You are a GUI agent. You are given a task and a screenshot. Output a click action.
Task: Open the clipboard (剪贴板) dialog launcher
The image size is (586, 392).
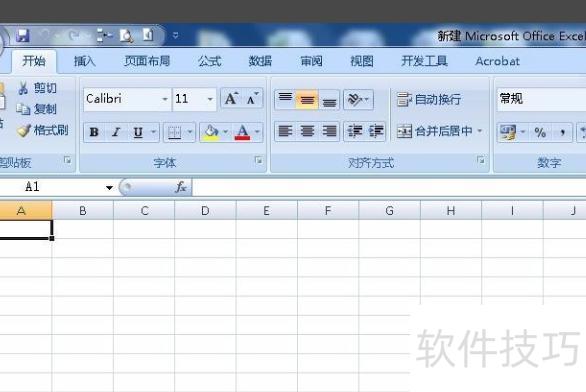67,160
